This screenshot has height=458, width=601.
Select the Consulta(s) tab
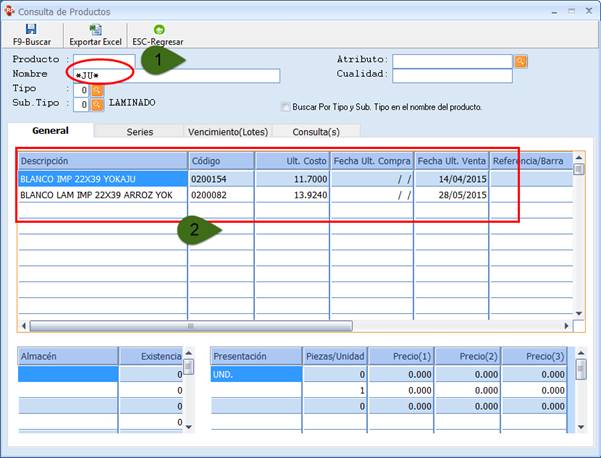coord(311,131)
